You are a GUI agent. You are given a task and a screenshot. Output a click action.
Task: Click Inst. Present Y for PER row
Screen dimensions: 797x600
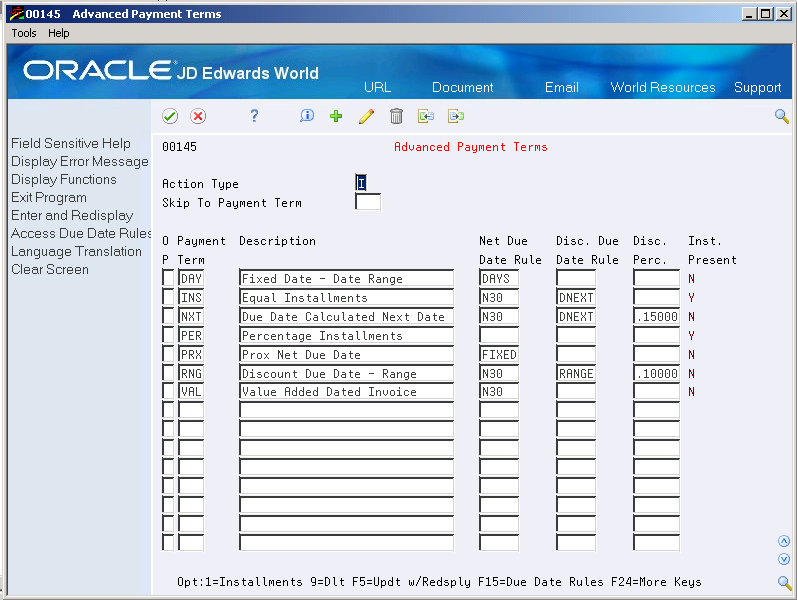point(691,336)
